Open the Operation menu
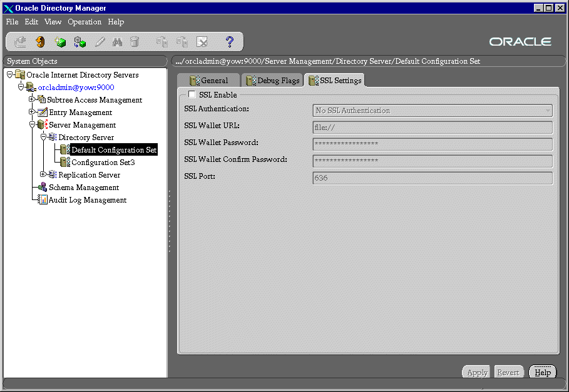Viewport: 569px width, 392px height. click(85, 22)
